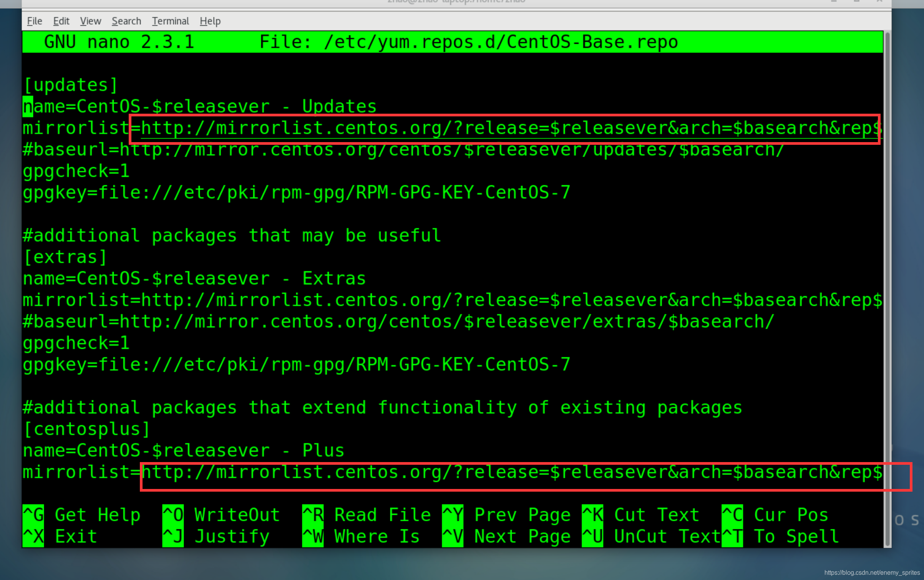Open the Help menu
Image resolution: width=924 pixels, height=580 pixels.
click(x=210, y=21)
